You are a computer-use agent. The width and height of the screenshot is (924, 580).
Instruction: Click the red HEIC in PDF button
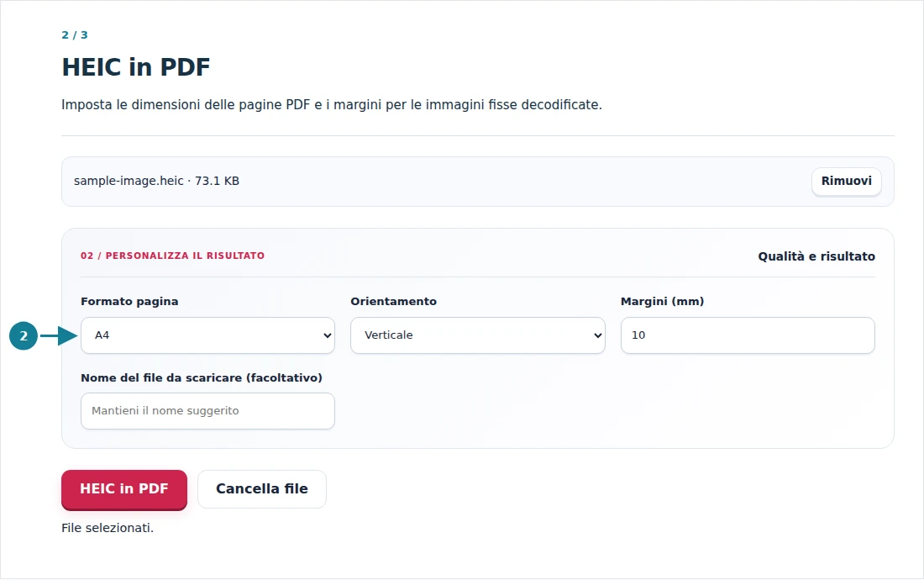pos(124,489)
